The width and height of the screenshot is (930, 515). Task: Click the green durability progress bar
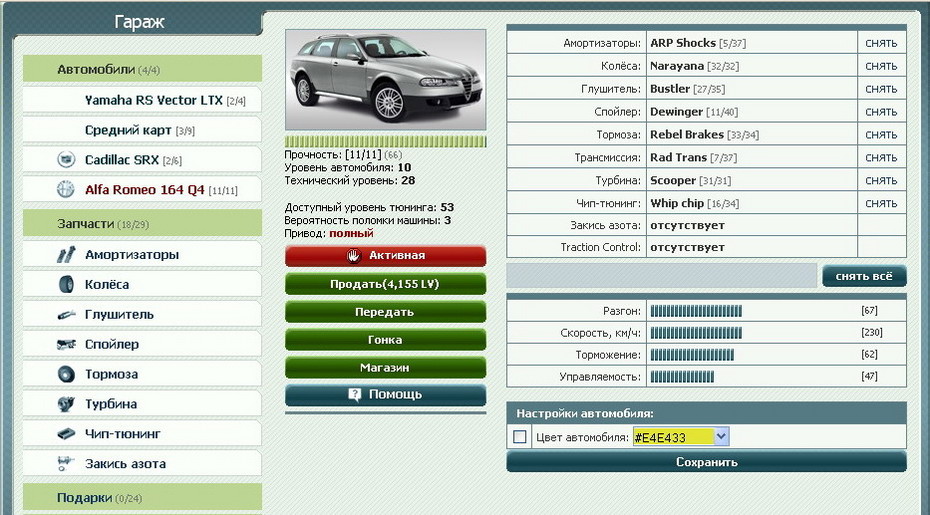pos(386,141)
